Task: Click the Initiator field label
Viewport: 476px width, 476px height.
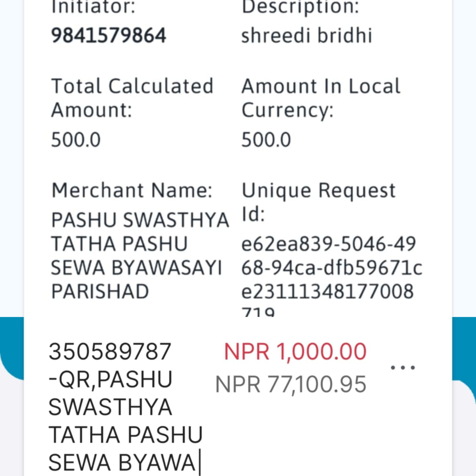Action: point(93,7)
